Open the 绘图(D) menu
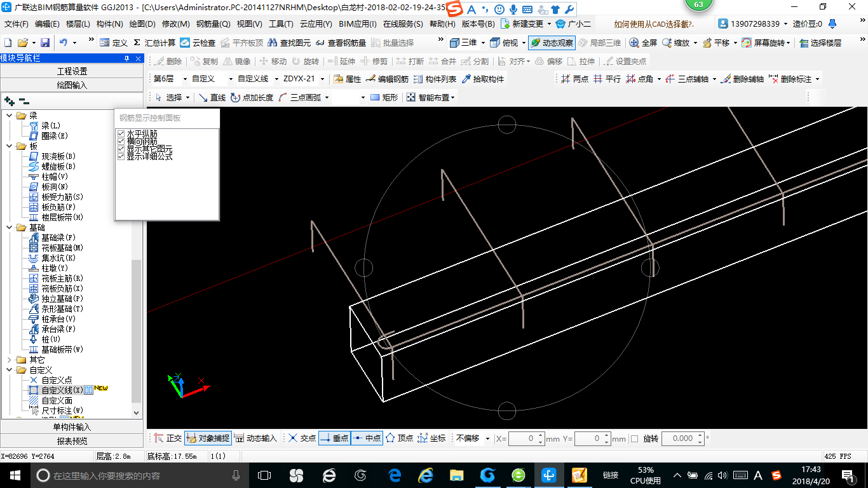Image resolution: width=868 pixels, height=488 pixels. (x=142, y=24)
